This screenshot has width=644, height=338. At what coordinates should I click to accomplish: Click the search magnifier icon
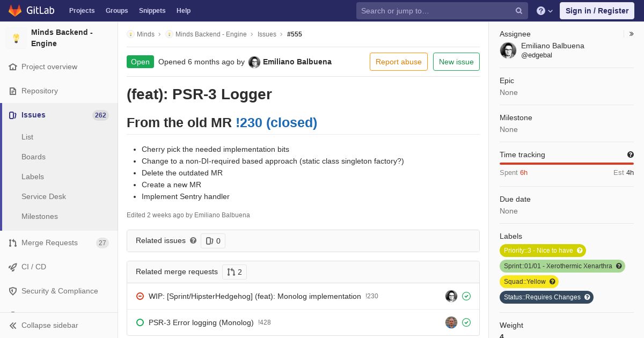point(519,11)
